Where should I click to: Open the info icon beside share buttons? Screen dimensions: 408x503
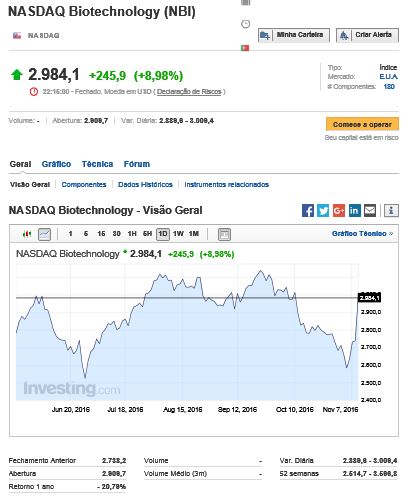tap(391, 211)
